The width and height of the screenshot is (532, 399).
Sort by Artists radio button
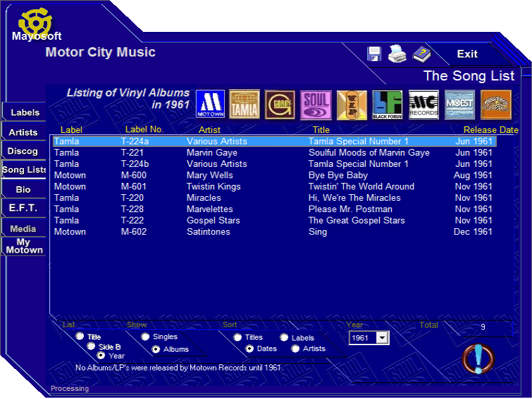tap(295, 348)
